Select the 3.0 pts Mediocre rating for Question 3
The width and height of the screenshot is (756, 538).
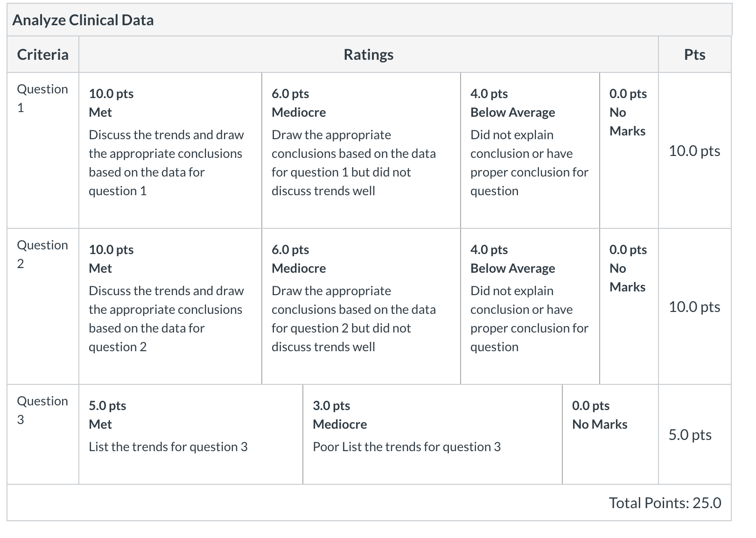(x=433, y=434)
